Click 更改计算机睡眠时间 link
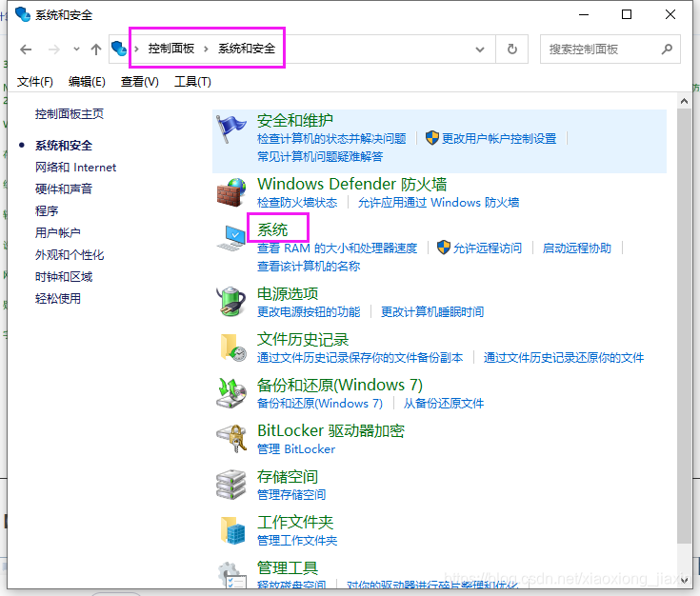 click(x=432, y=311)
